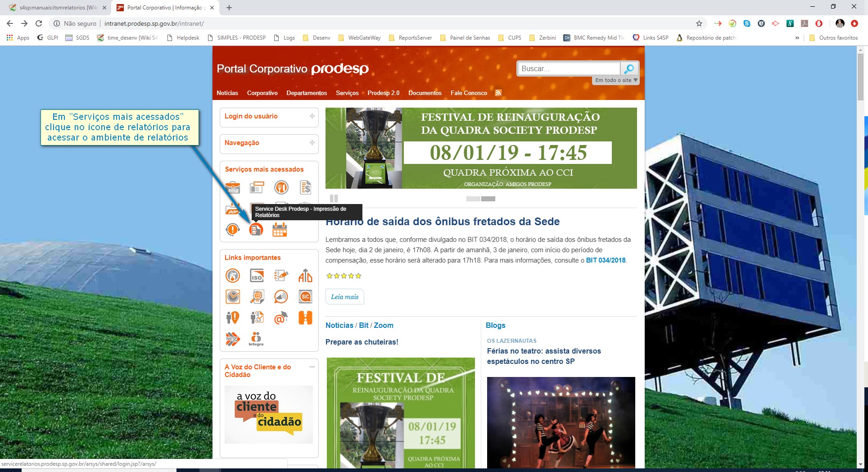
Task: Show more bookmarks with the » chevron
Action: 797,38
